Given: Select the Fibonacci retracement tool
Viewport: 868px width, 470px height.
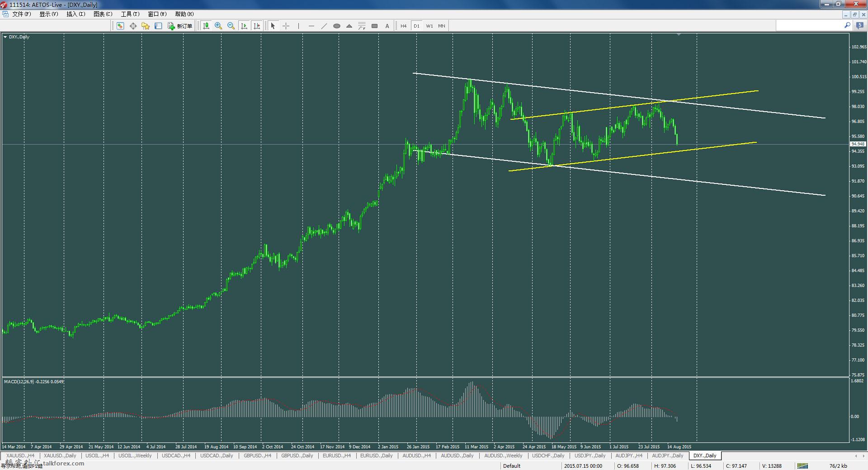Looking at the screenshot, I should pyautogui.click(x=362, y=26).
